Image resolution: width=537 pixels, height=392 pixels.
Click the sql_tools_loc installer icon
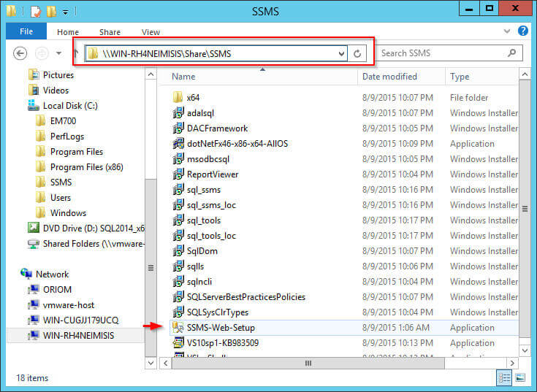click(x=178, y=236)
